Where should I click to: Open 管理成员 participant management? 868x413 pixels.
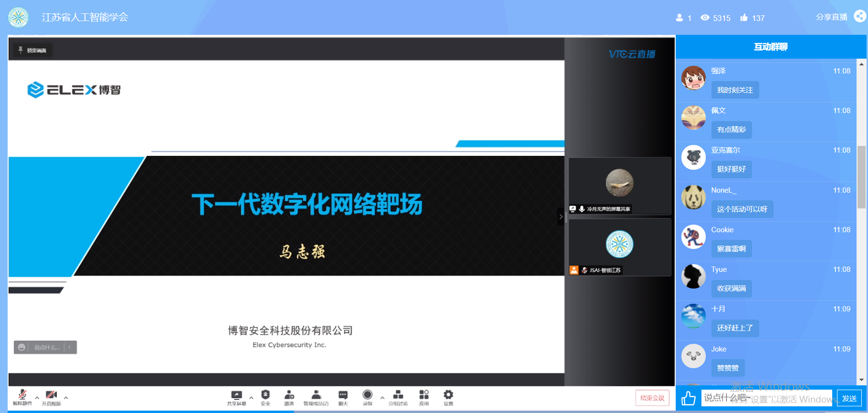(x=316, y=397)
